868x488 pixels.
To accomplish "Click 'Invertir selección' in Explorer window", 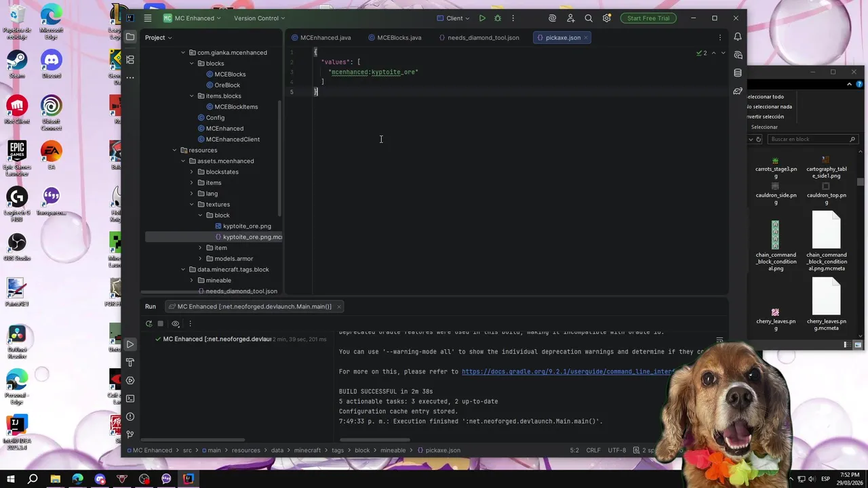I will pos(766,117).
